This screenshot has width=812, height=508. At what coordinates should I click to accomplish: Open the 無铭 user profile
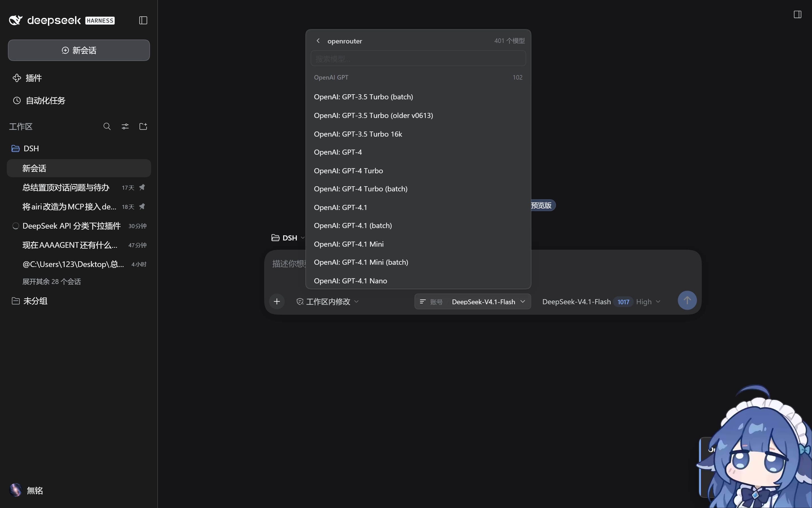pos(26,490)
